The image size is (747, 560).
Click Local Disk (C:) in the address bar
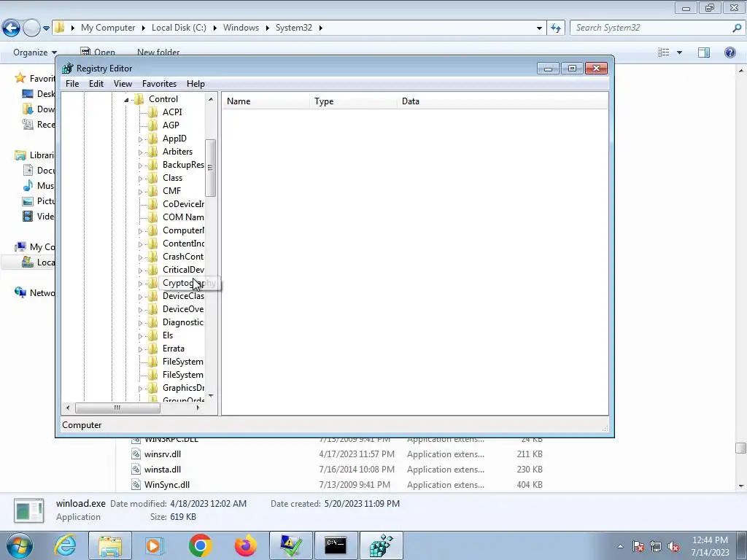click(179, 28)
